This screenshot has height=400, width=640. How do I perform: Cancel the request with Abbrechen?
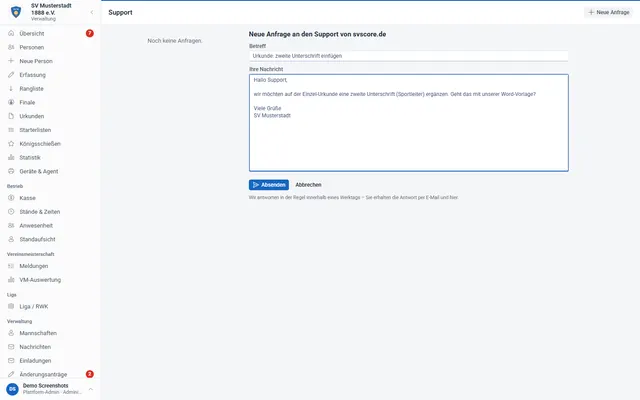coord(308,185)
